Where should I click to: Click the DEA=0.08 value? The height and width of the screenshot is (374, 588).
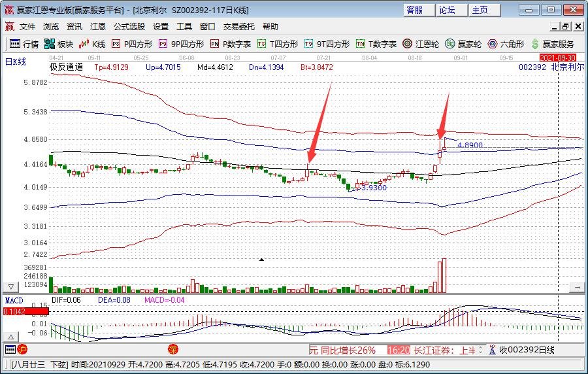tap(114, 299)
